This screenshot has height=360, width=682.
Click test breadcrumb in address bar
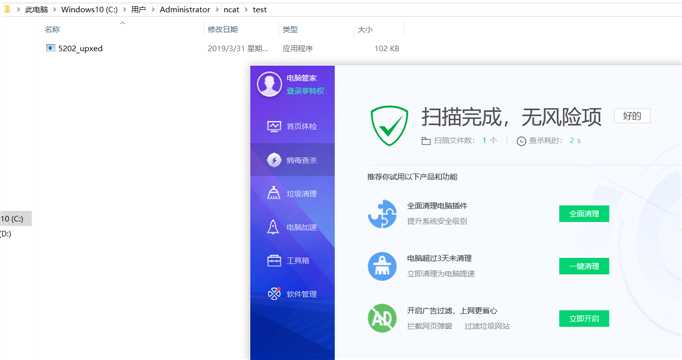coord(260,10)
